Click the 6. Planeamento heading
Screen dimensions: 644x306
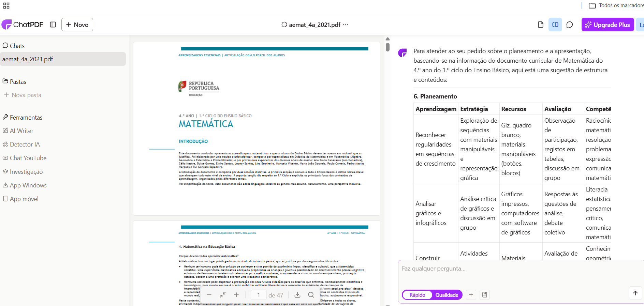(435, 96)
